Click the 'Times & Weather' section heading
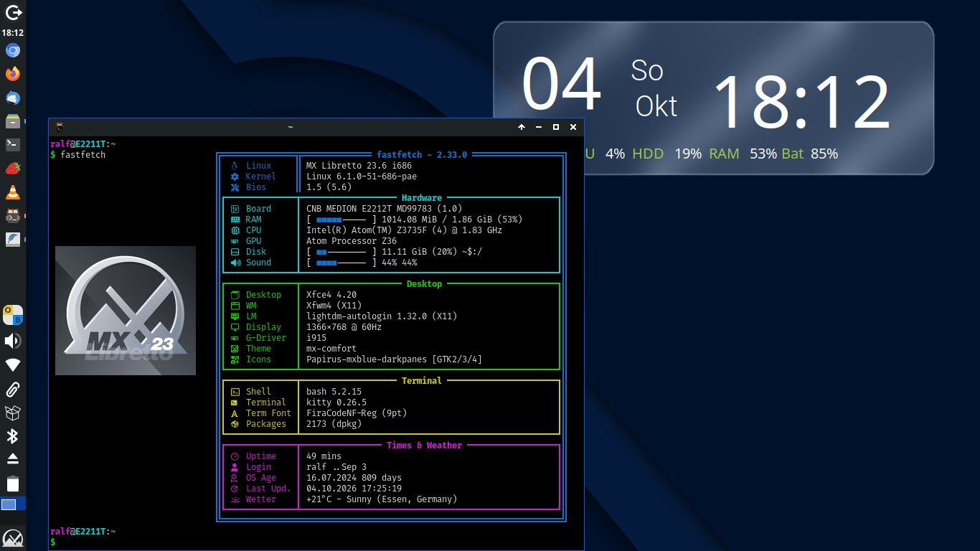The width and height of the screenshot is (980, 551). coord(424,446)
